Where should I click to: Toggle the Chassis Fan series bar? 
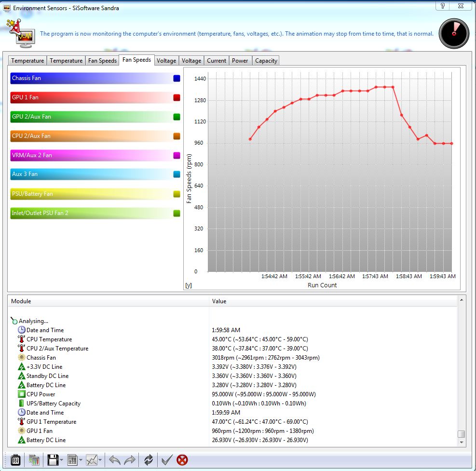(95, 78)
